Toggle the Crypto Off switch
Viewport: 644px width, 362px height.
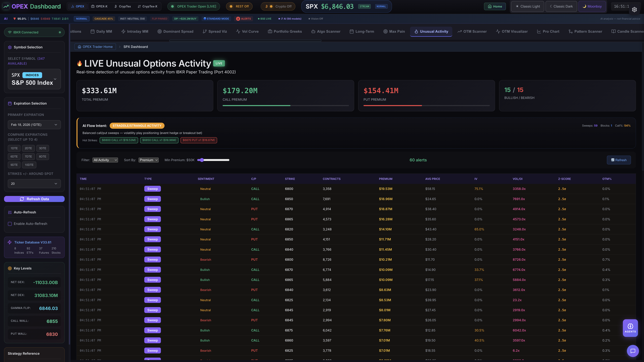(277, 7)
